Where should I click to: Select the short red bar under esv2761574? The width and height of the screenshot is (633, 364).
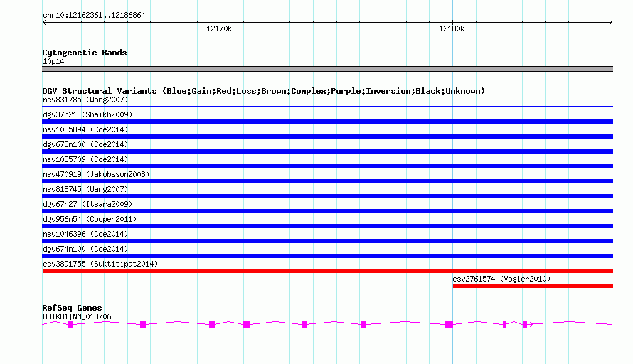[533, 286]
